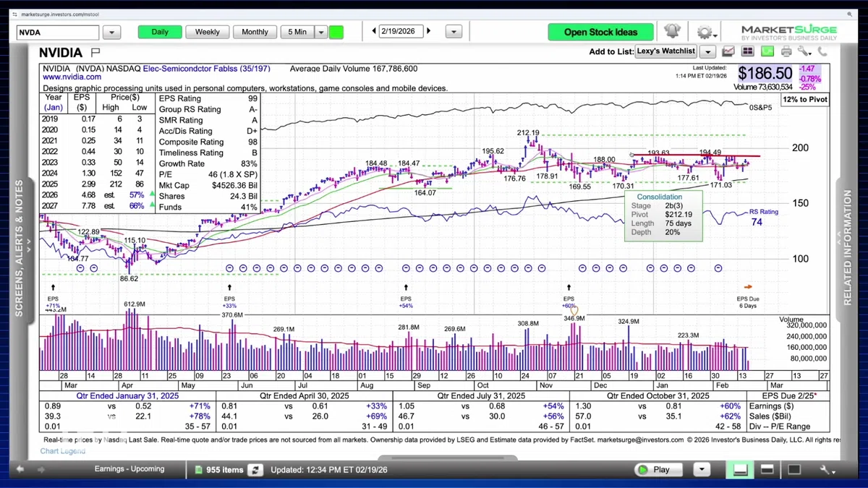Open the dropdown beside Play button
Image resolution: width=868 pixels, height=488 pixels.
click(x=702, y=469)
